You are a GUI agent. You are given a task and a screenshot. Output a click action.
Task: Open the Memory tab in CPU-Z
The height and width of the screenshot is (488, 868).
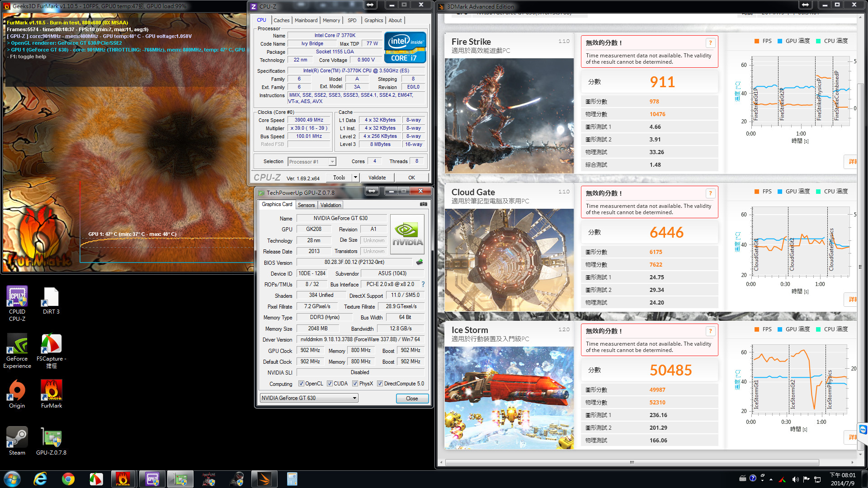click(331, 20)
